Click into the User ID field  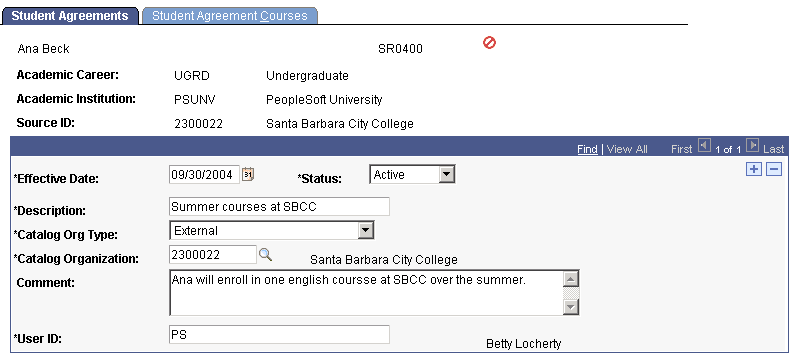(x=279, y=335)
